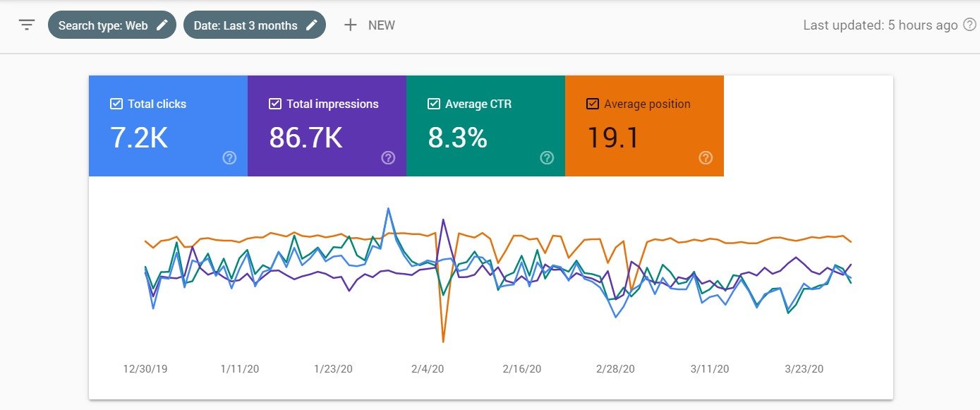Open help icon beside Last updated
This screenshot has width=980, height=410.
[x=970, y=25]
